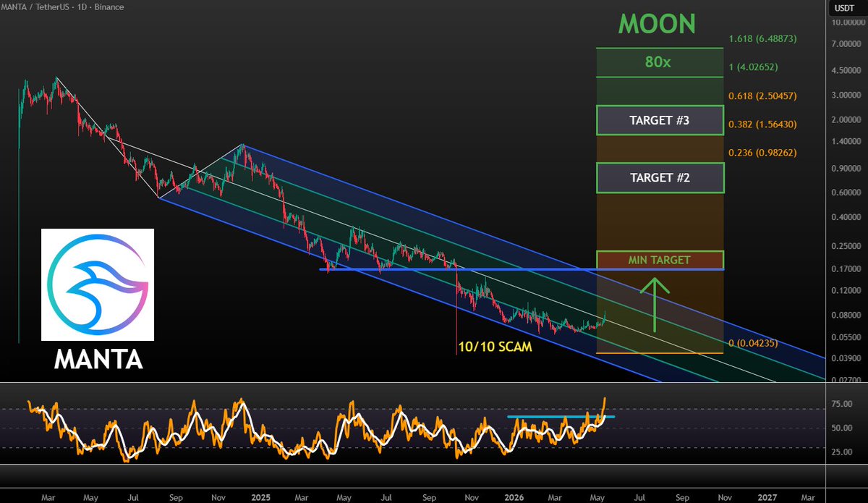Viewport: 868px width, 503px height.
Task: Click the 0.40000 price axis label
Action: [846, 218]
